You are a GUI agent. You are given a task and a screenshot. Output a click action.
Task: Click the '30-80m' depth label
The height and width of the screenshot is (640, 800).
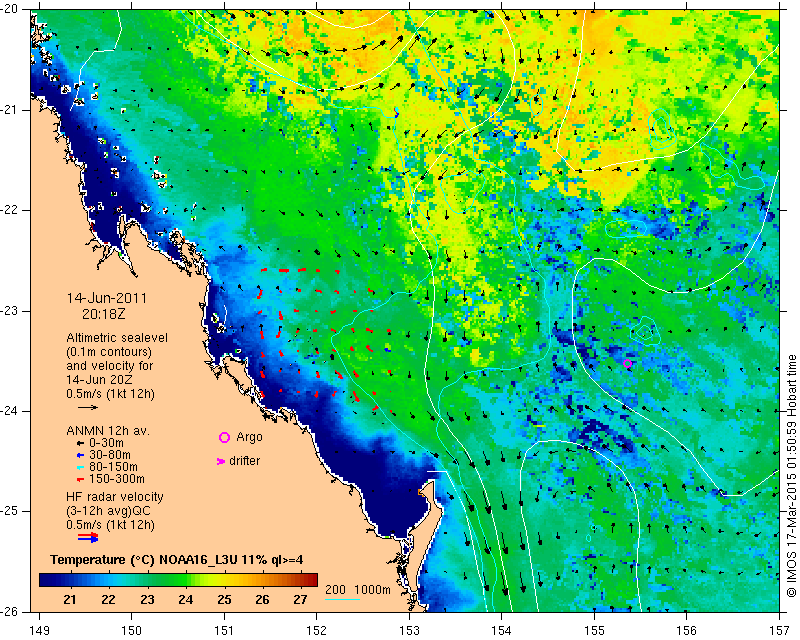coord(110,455)
